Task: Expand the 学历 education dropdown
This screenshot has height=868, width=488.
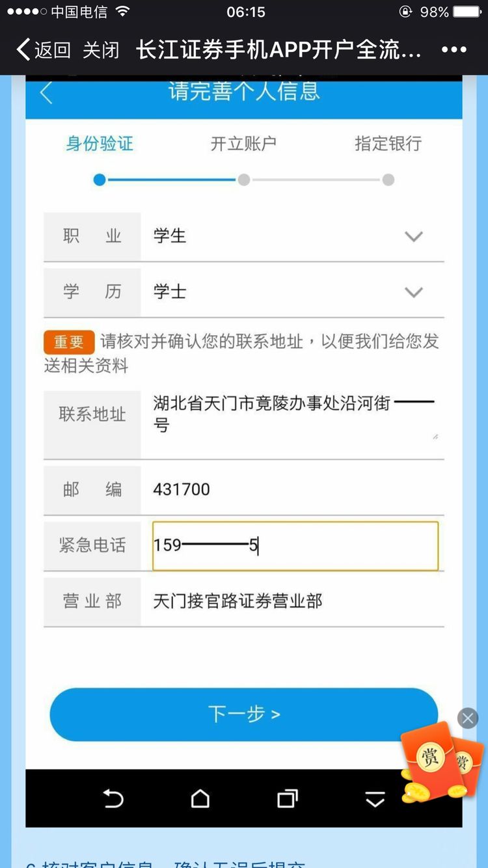Action: tap(414, 292)
